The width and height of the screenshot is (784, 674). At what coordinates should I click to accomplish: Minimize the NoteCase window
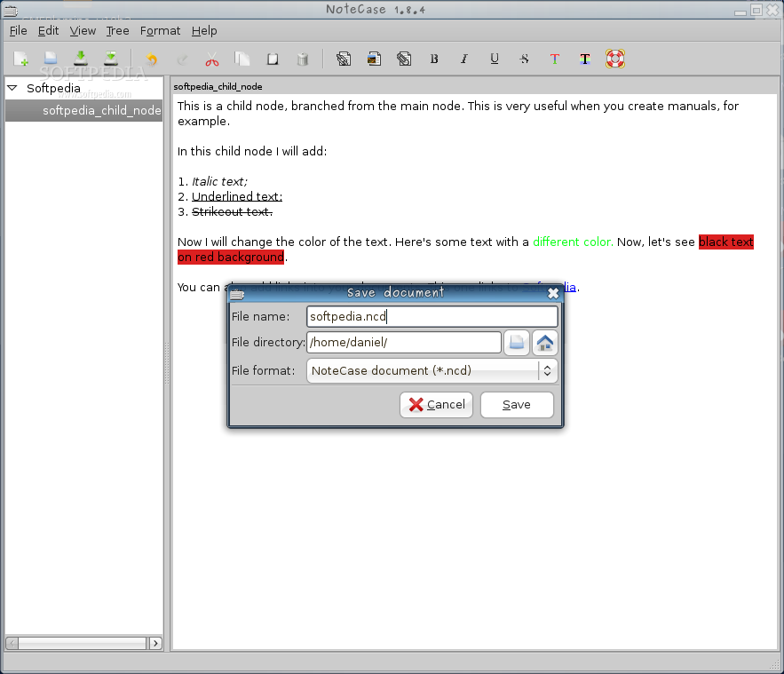740,12
